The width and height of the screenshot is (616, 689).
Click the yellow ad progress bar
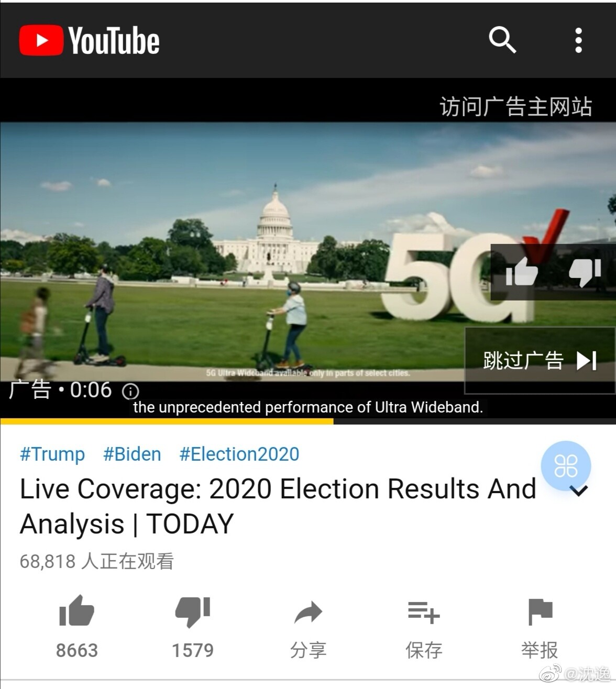click(x=167, y=420)
